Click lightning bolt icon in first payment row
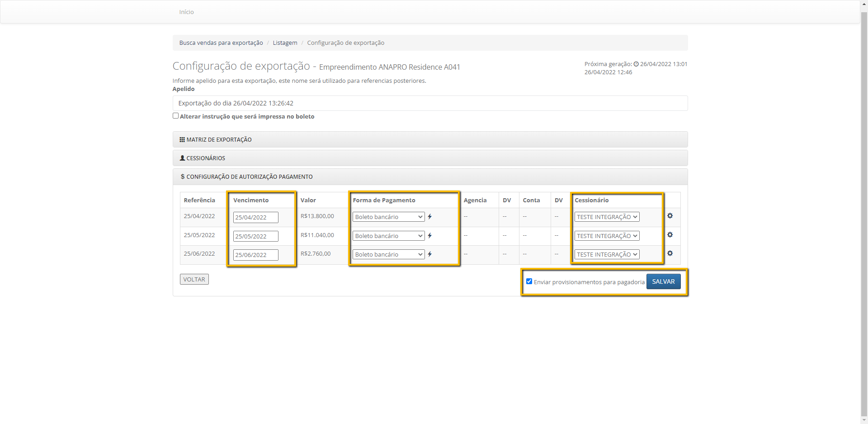Viewport: 868px width, 424px height. pos(430,217)
